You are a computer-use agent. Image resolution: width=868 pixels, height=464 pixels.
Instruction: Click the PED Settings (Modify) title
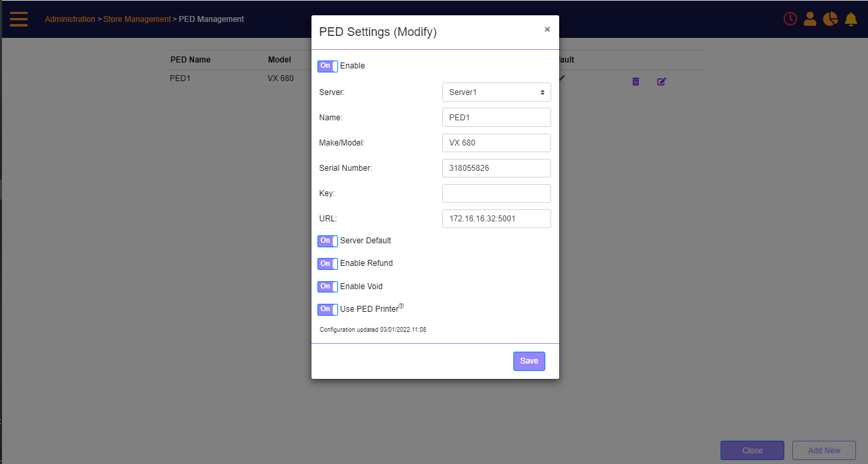coord(378,32)
